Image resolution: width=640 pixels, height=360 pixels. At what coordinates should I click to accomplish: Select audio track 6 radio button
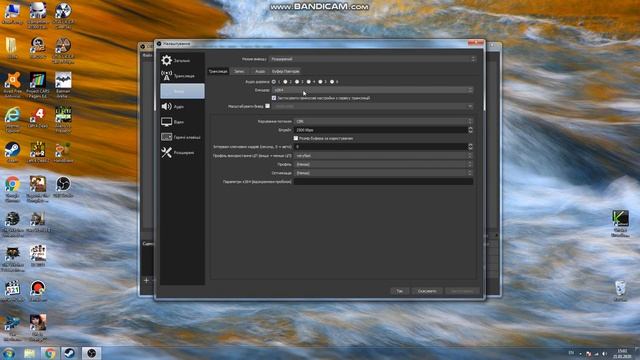coord(332,82)
